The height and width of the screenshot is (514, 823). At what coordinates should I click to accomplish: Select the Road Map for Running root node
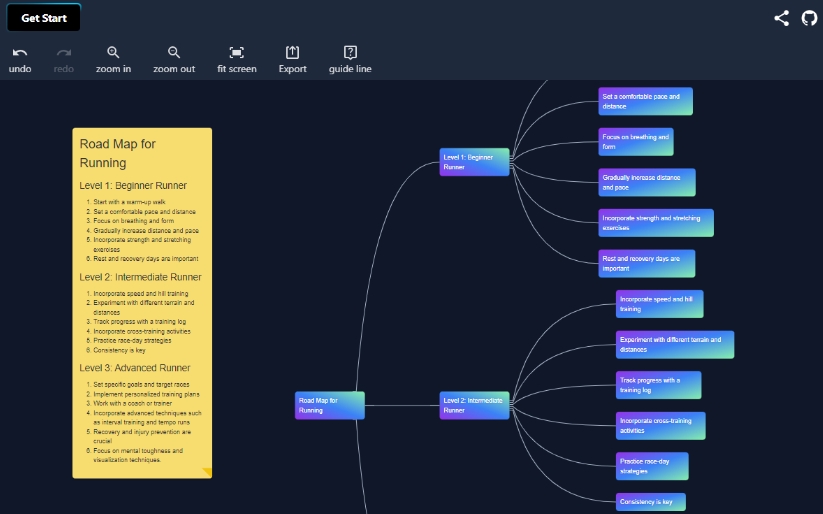330,405
